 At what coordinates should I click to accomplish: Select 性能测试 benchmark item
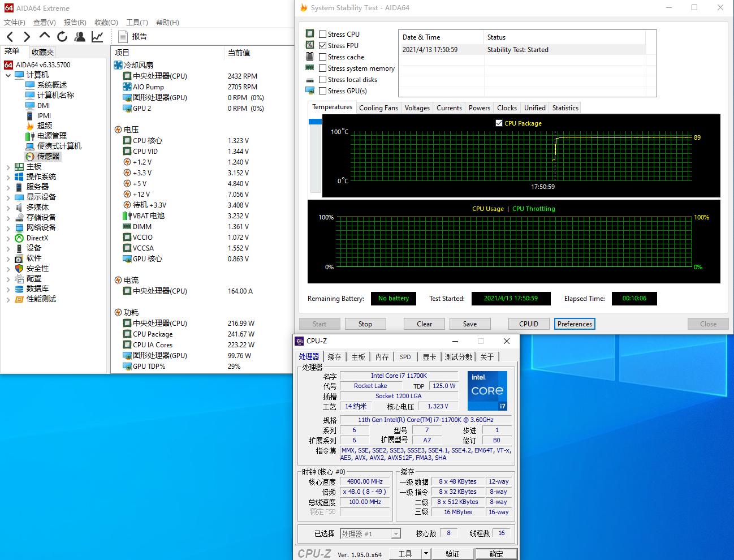click(x=36, y=299)
